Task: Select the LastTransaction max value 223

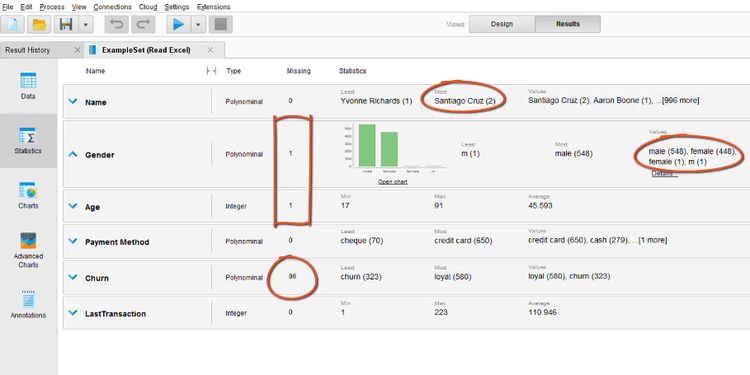Action: tap(441, 312)
